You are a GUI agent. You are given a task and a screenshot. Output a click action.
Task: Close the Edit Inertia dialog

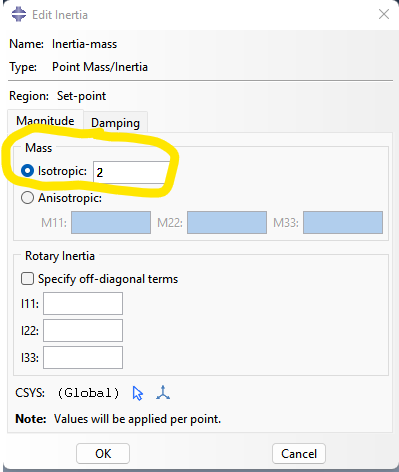(384, 14)
